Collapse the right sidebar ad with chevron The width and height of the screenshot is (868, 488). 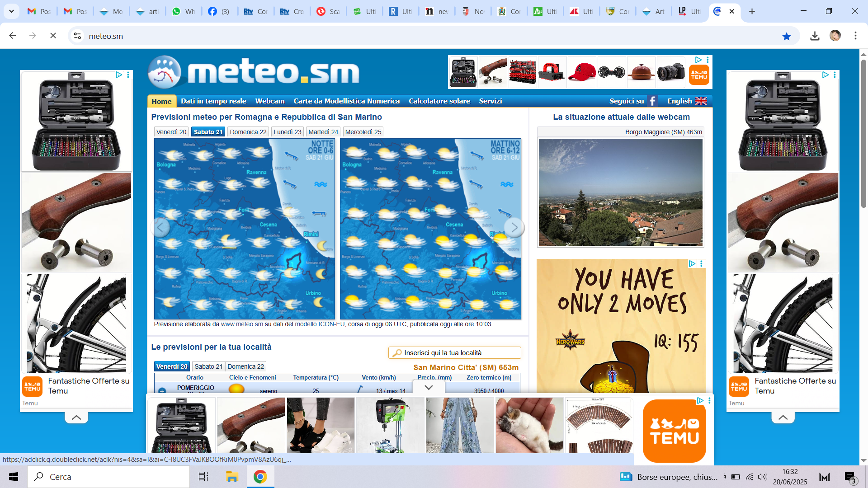(783, 418)
